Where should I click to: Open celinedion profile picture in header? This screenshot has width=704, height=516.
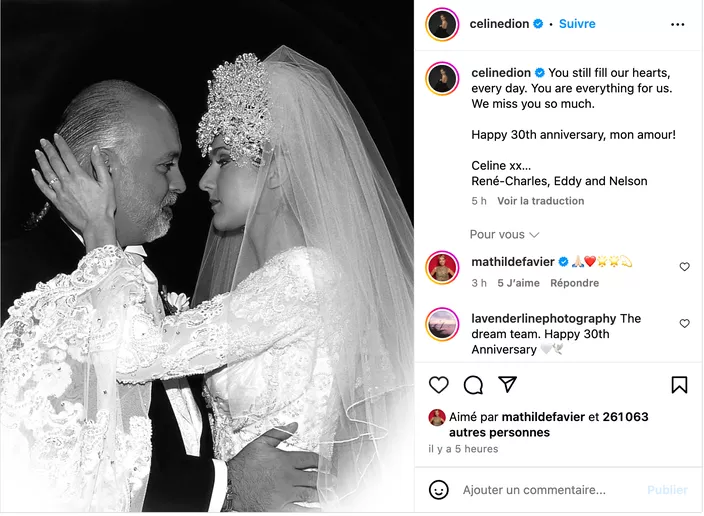coord(442,24)
